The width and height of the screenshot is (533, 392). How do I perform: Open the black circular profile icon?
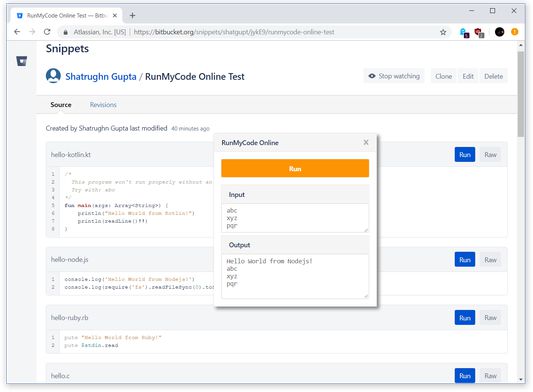click(499, 32)
